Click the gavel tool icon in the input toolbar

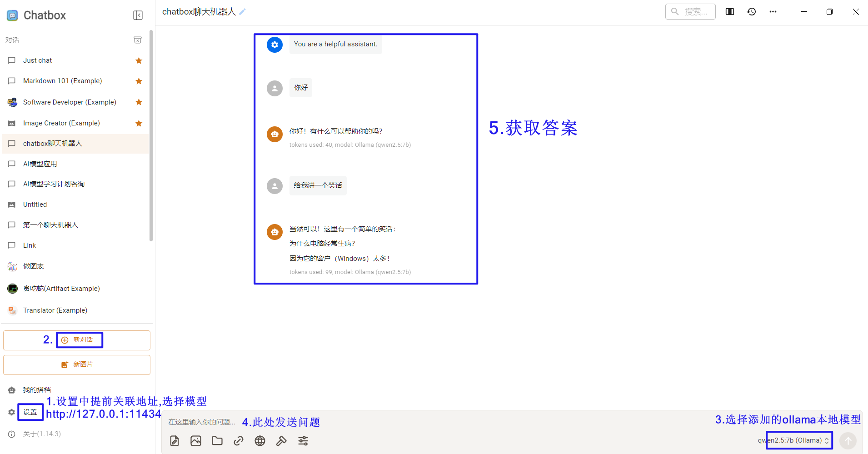point(281,441)
